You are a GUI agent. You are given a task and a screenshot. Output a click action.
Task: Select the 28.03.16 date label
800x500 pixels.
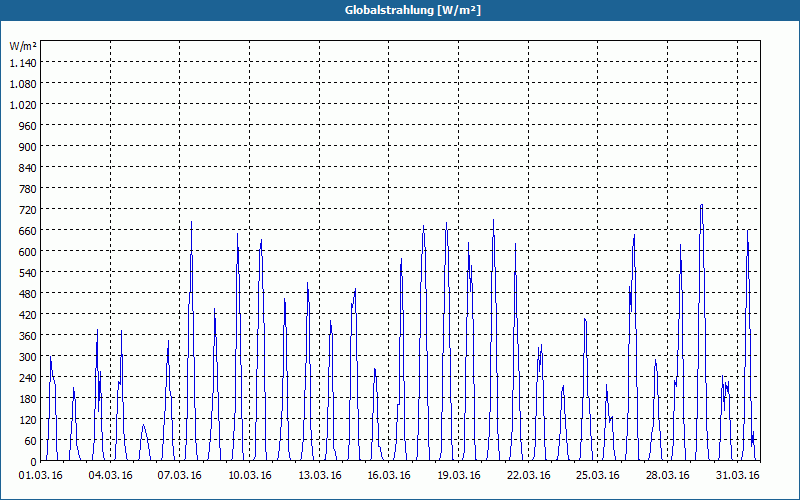pos(667,476)
